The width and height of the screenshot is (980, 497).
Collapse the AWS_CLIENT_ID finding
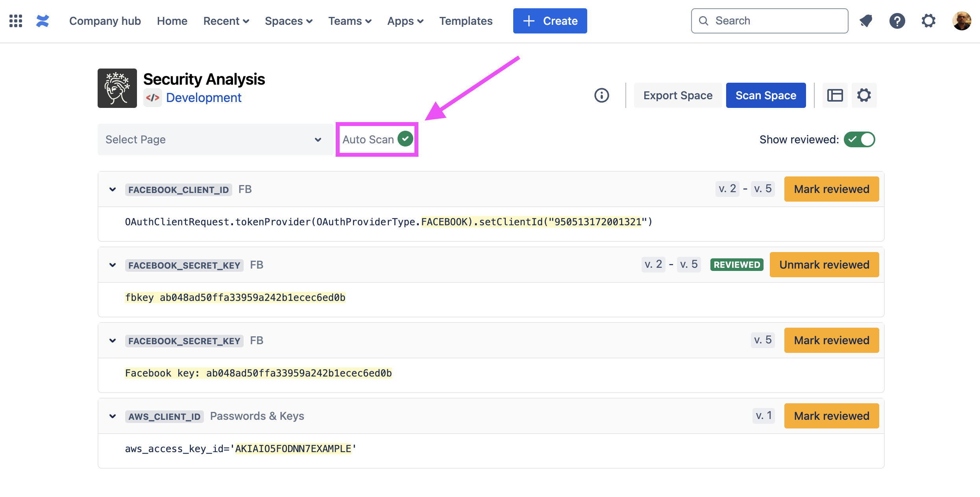pyautogui.click(x=113, y=416)
